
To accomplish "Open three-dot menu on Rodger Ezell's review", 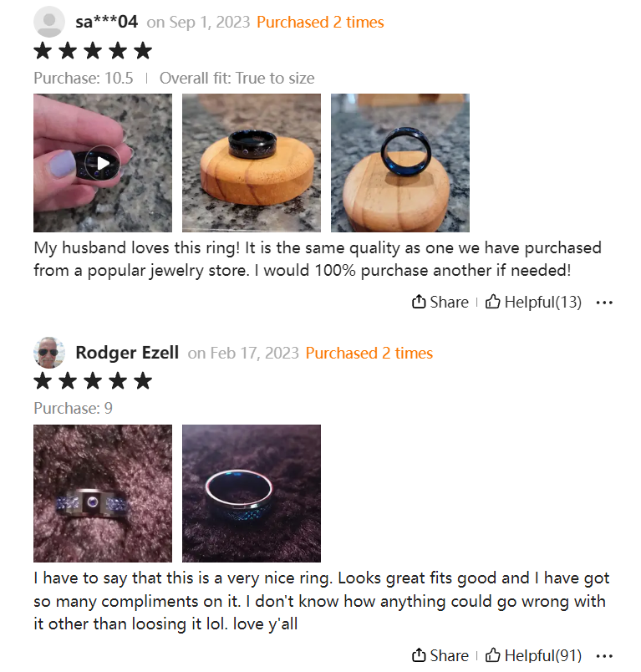I will (x=604, y=656).
